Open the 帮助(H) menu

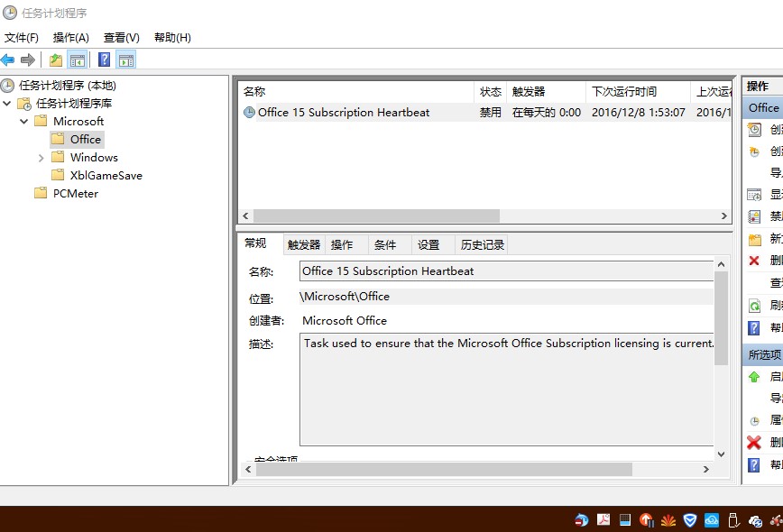pyautogui.click(x=172, y=38)
